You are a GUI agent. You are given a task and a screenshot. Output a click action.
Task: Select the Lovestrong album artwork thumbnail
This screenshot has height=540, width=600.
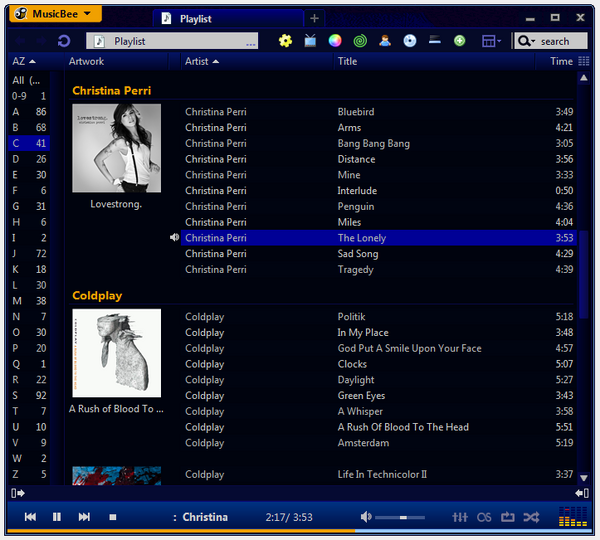point(116,148)
